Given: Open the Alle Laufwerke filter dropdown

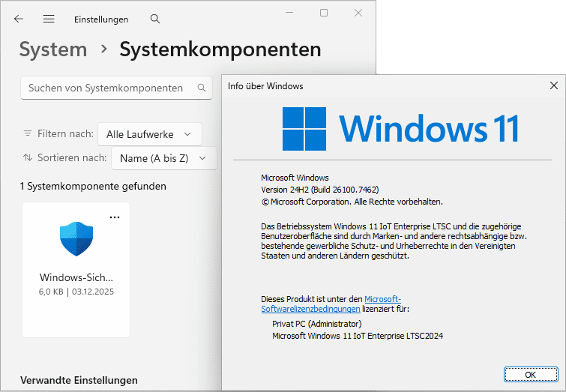Looking at the screenshot, I should coord(150,134).
